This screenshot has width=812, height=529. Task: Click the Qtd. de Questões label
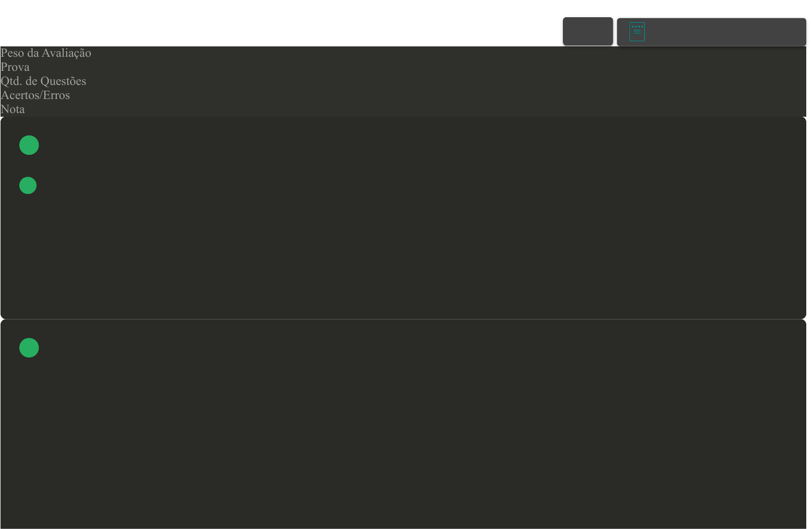(x=43, y=81)
